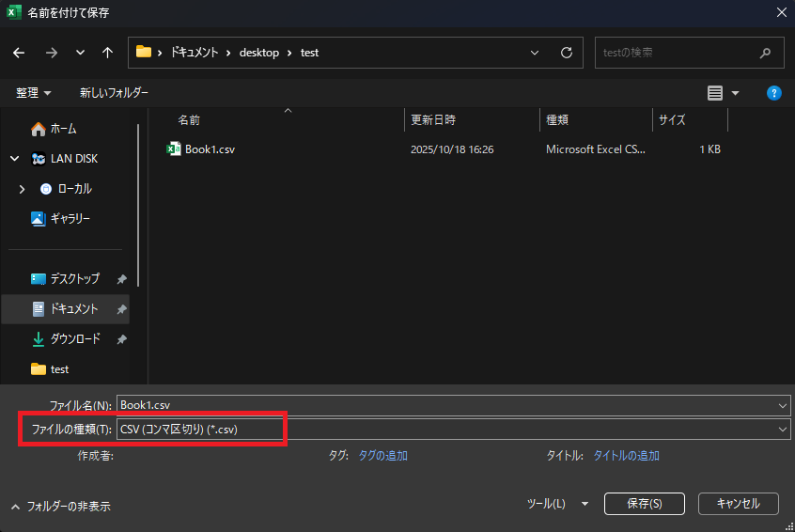Open デスクトップ in the navigation pane

click(75, 279)
